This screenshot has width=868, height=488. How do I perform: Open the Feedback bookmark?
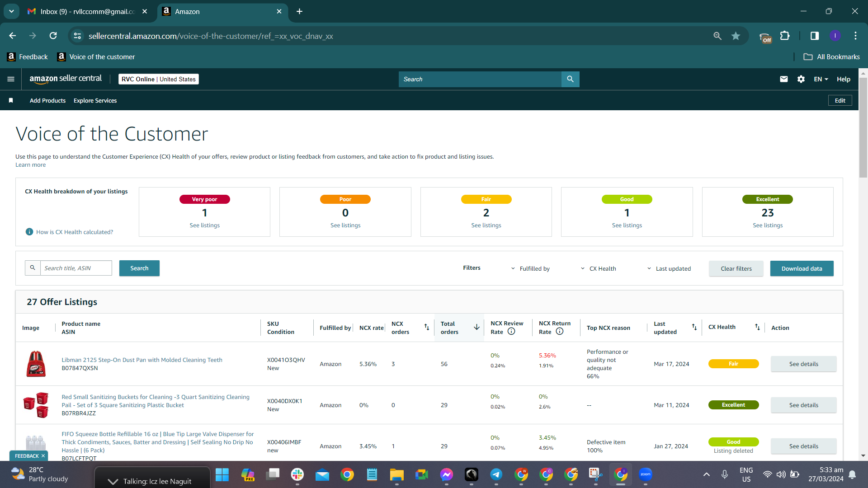[x=28, y=57]
